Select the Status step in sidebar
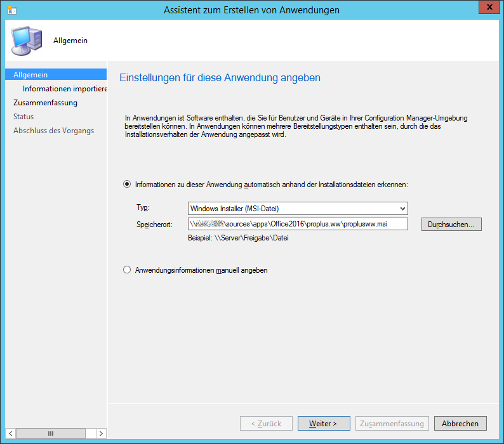 click(x=23, y=117)
